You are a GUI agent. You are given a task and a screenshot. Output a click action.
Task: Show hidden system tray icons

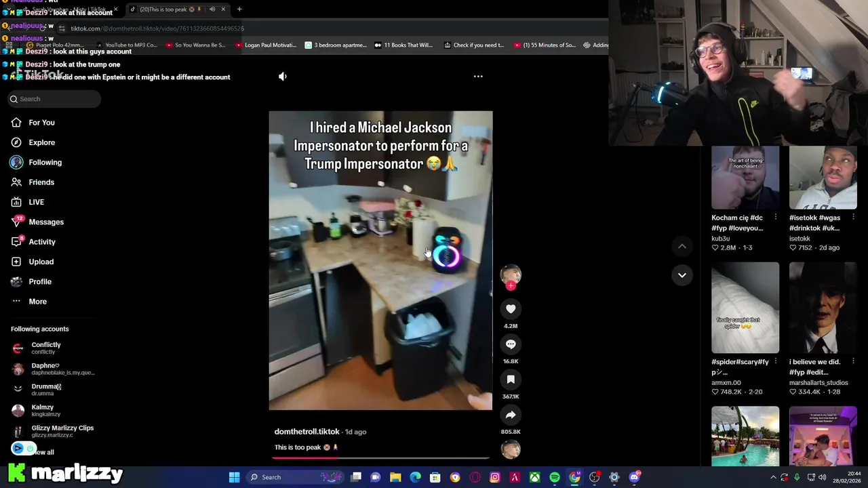(x=773, y=477)
